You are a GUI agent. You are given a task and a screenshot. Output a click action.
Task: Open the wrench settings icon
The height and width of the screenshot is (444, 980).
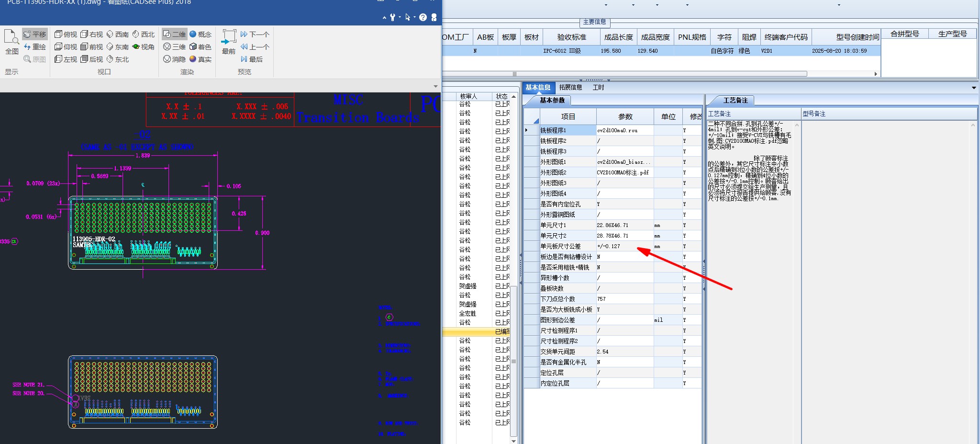(393, 17)
